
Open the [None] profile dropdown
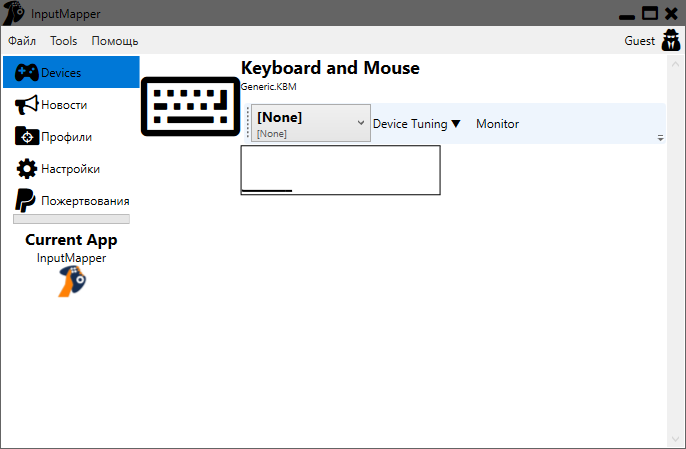click(x=311, y=123)
